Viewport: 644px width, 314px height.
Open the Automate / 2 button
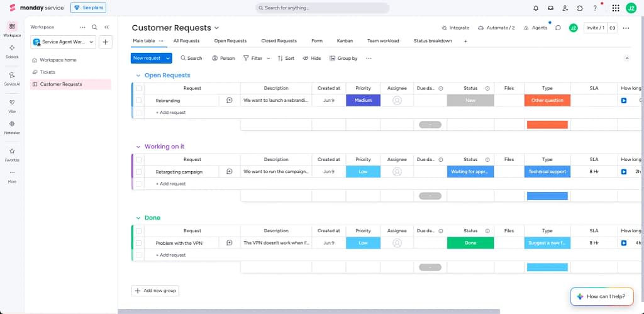[497, 28]
